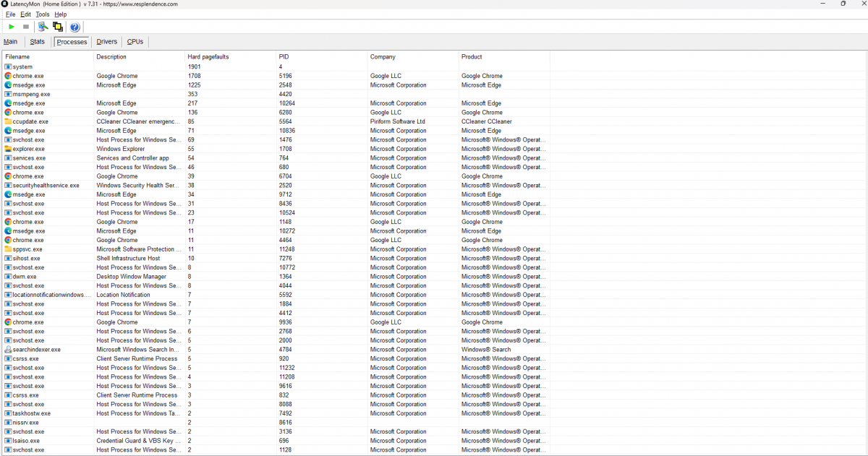Click the icon next to msmpeng.exe

8,94
